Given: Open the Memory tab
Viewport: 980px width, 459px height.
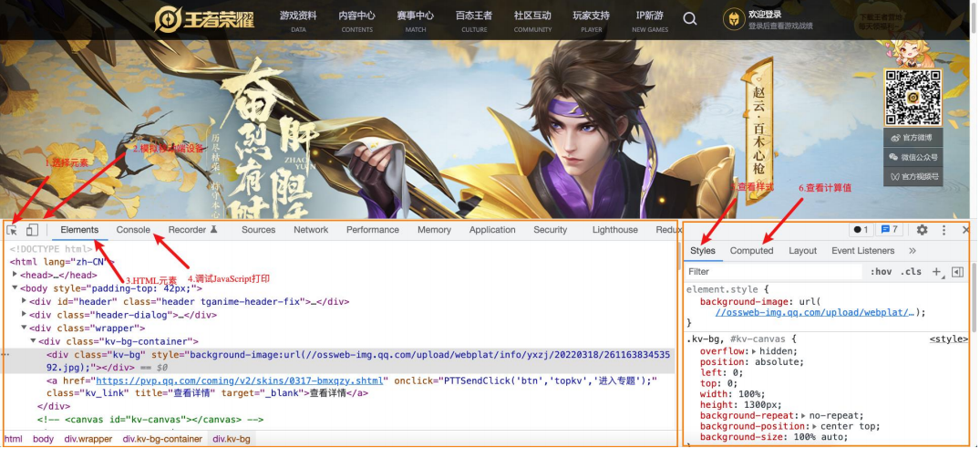Looking at the screenshot, I should pyautogui.click(x=434, y=230).
